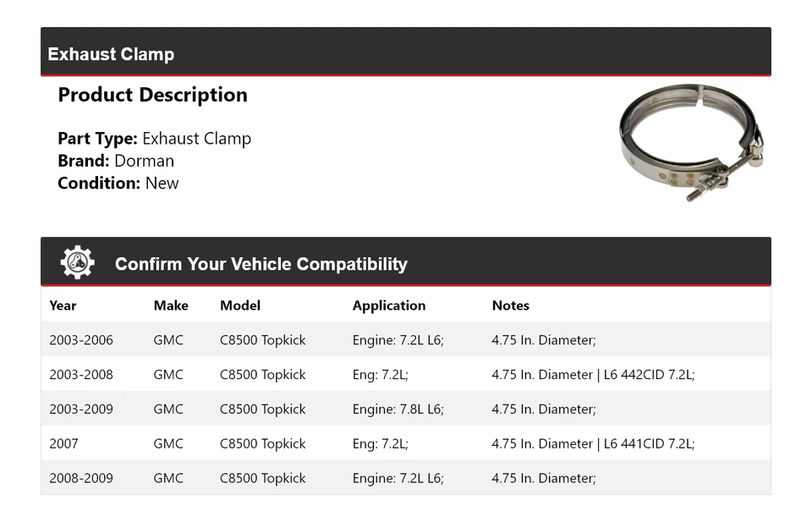Image resolution: width=812 pixels, height=522 pixels.
Task: Click the Condition: New text
Action: [118, 183]
